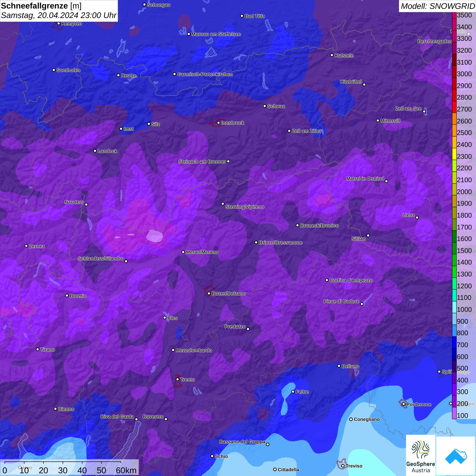This screenshot has width=476, height=476.
Task: Click the Riva del Garda label
Action: point(117,417)
